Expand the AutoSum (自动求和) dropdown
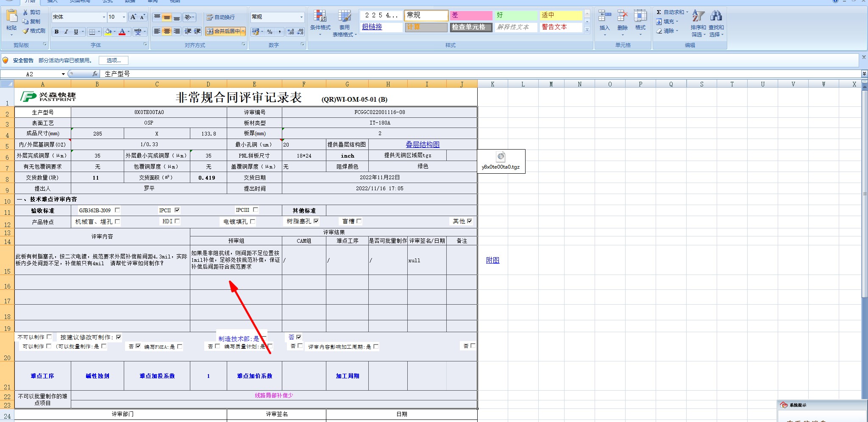 point(687,12)
